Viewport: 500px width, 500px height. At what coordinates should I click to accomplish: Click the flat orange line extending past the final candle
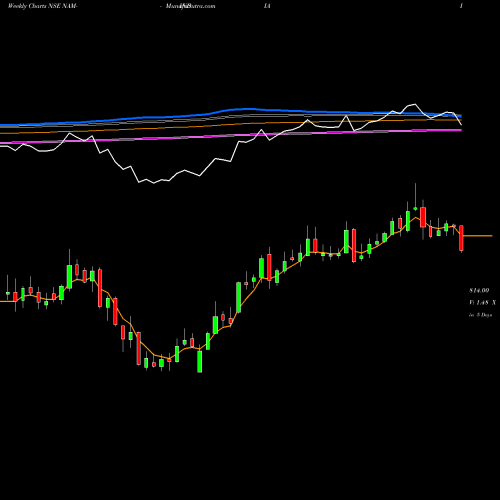pos(478,236)
